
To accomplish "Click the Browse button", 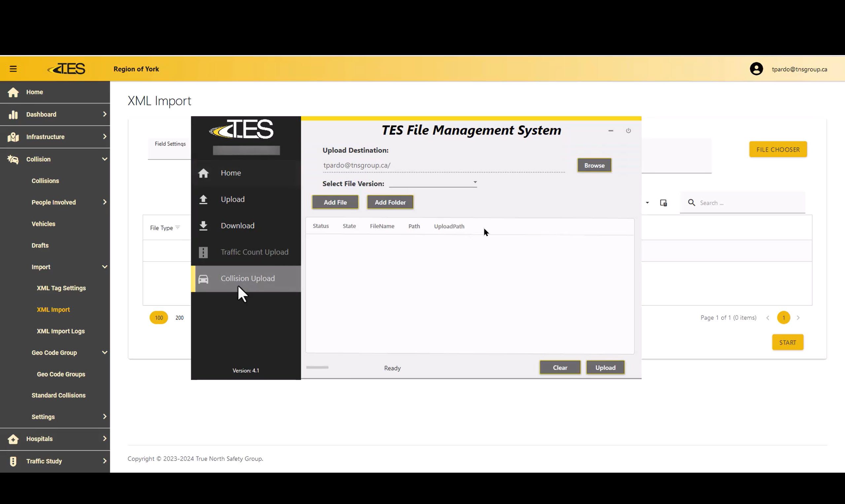I will (594, 165).
